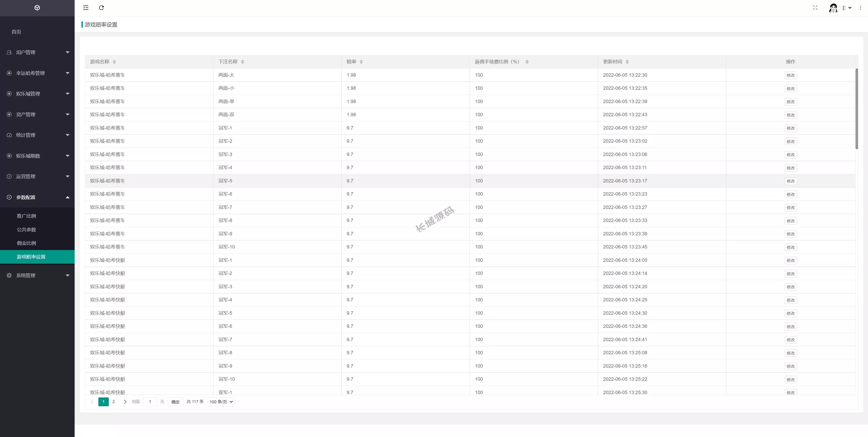868x437 pixels.
Task: Sort by 更新时间 column arrows
Action: click(627, 62)
